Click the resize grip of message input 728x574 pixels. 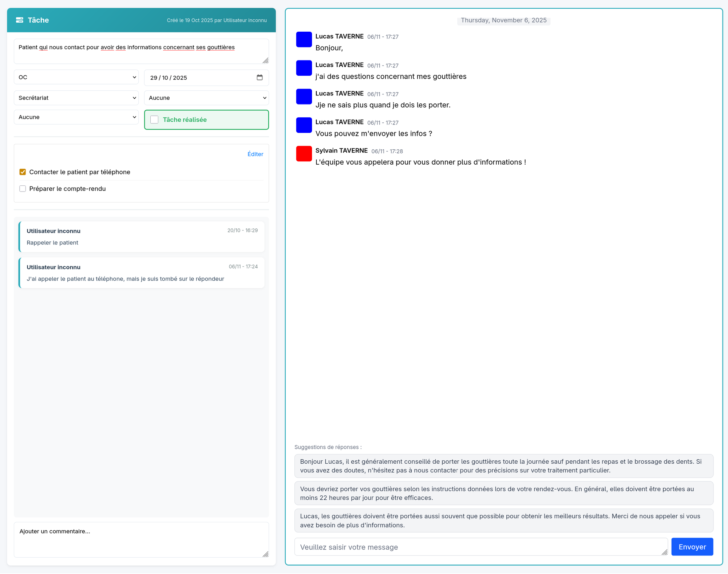(x=664, y=552)
